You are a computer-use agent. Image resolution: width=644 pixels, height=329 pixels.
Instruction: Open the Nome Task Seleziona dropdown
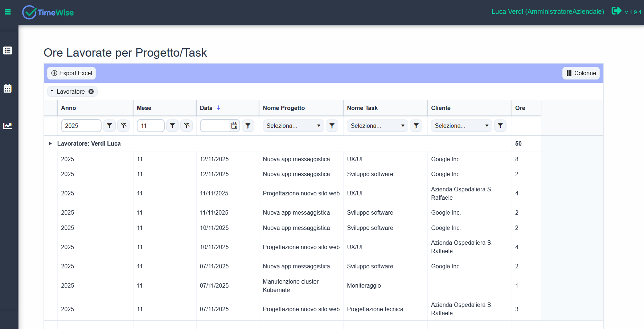click(x=378, y=126)
